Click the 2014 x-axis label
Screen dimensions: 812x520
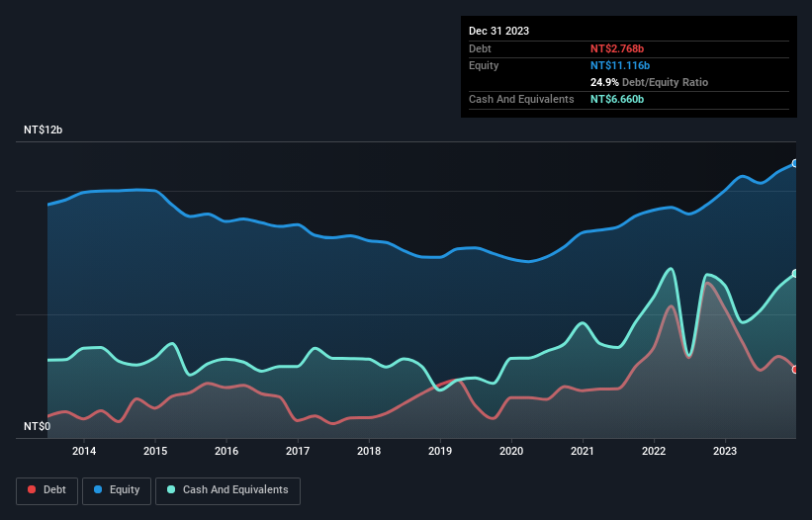(84, 451)
